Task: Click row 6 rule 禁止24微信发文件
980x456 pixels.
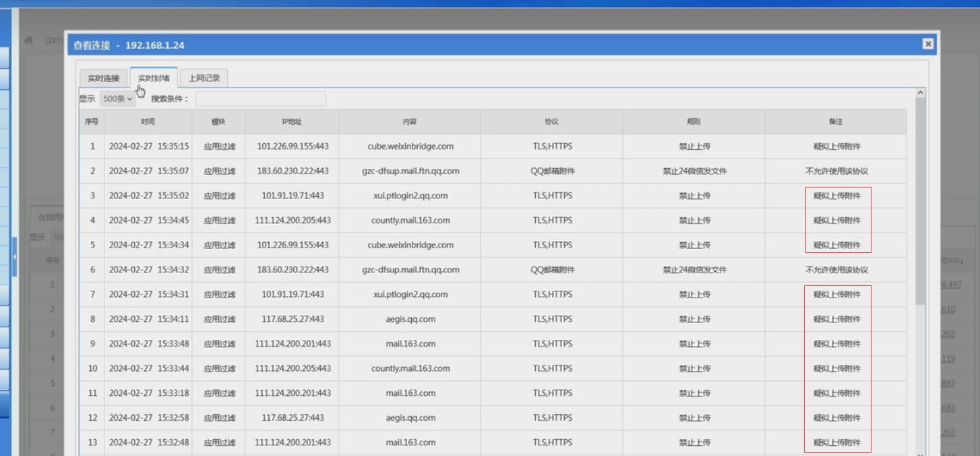Action: [x=694, y=270]
